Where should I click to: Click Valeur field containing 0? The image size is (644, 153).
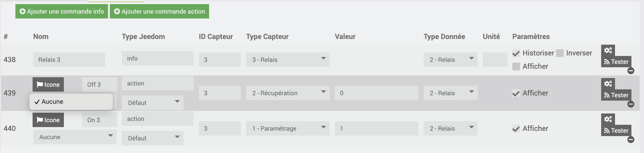(376, 93)
